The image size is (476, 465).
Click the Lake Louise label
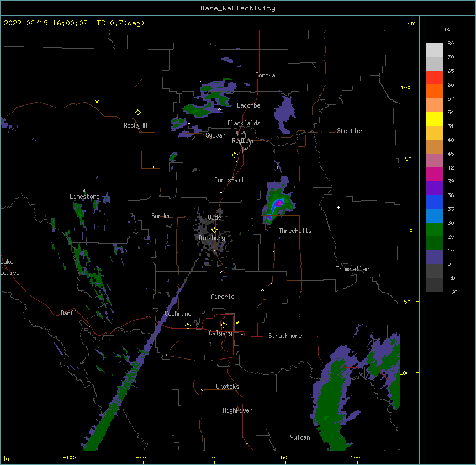(10, 267)
